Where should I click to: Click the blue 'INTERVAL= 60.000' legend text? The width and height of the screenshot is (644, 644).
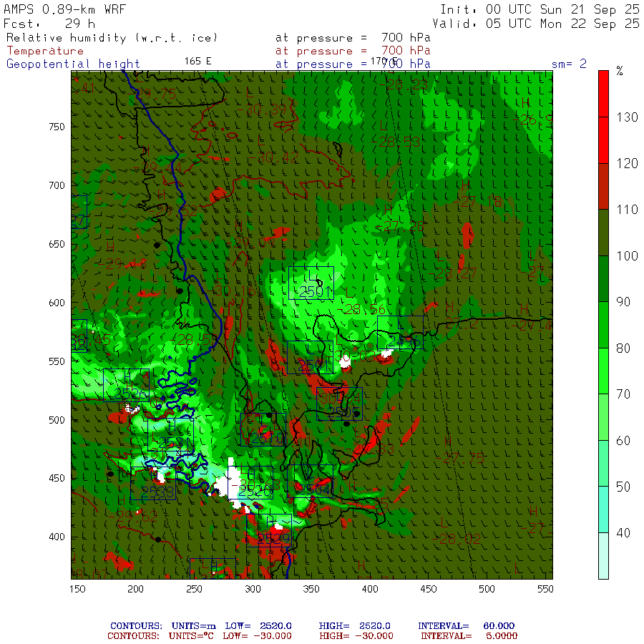[x=466, y=626]
